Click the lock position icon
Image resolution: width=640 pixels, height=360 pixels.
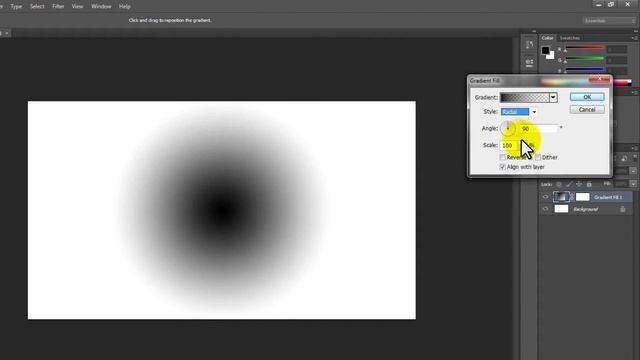579,184
